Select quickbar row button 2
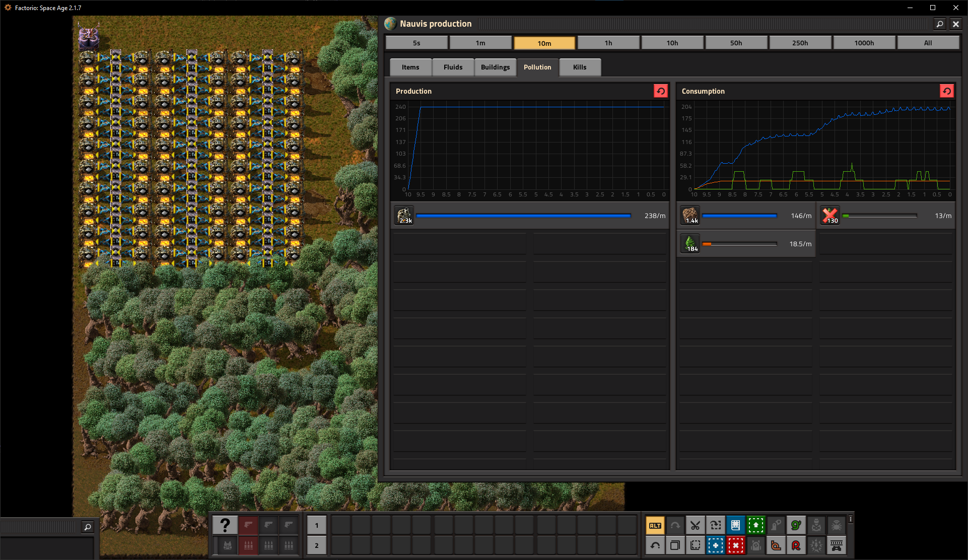 (x=317, y=545)
